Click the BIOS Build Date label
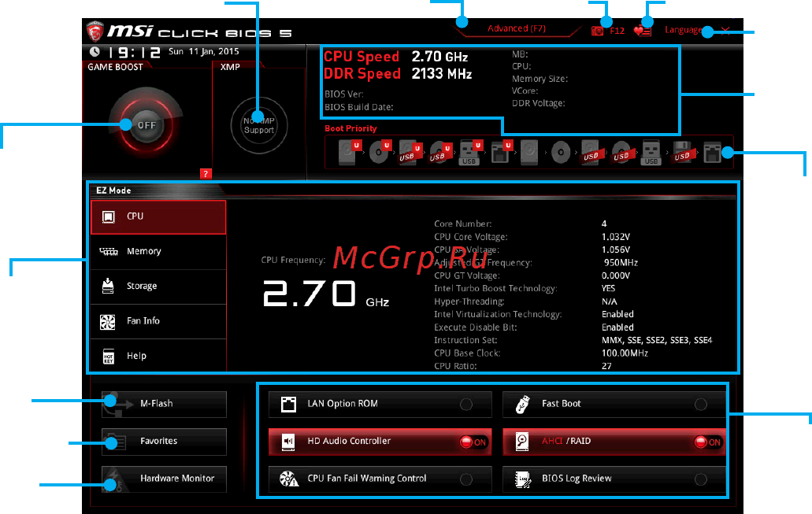This screenshot has height=514, width=812. tap(359, 107)
